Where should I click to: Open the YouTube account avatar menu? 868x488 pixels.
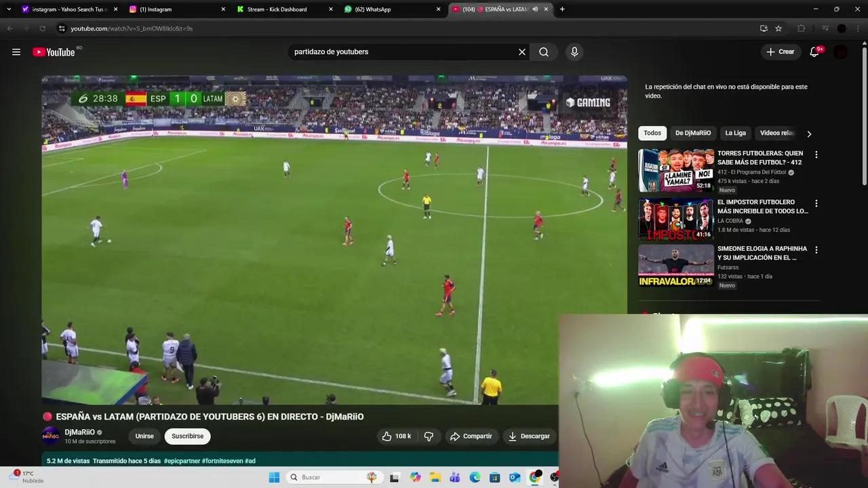pos(841,52)
